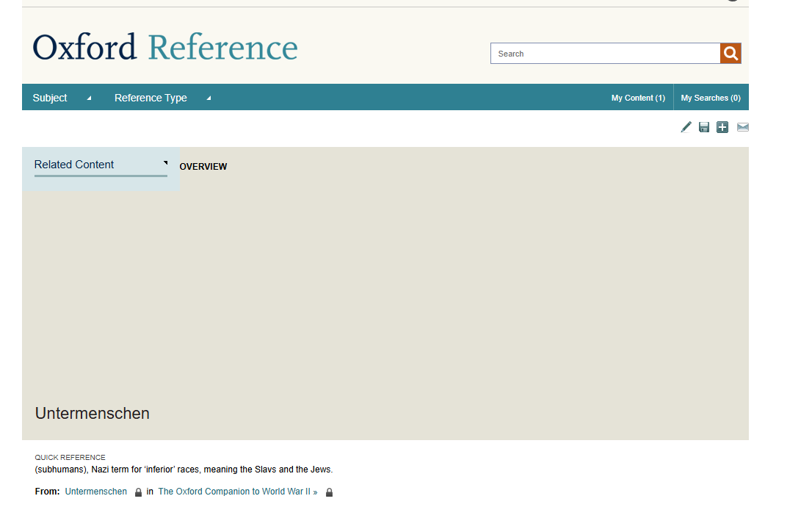
Task: Click the floppy disk save icon
Action: click(x=704, y=127)
